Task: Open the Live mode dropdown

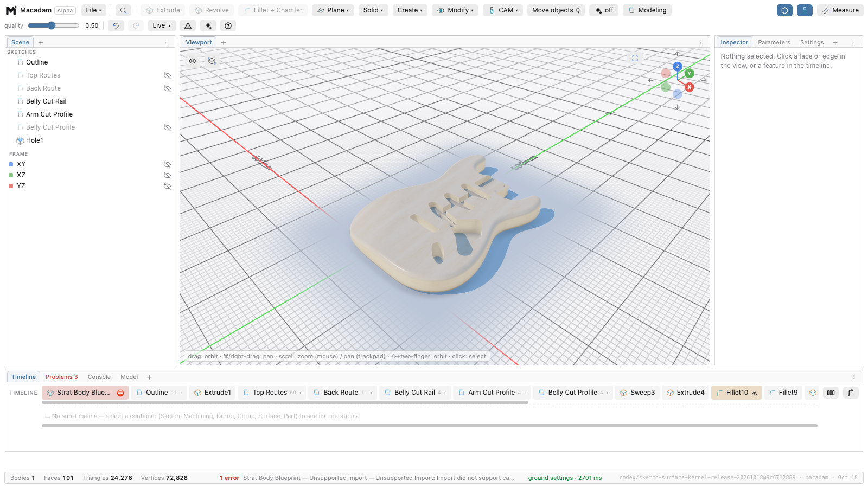Action: (x=162, y=25)
